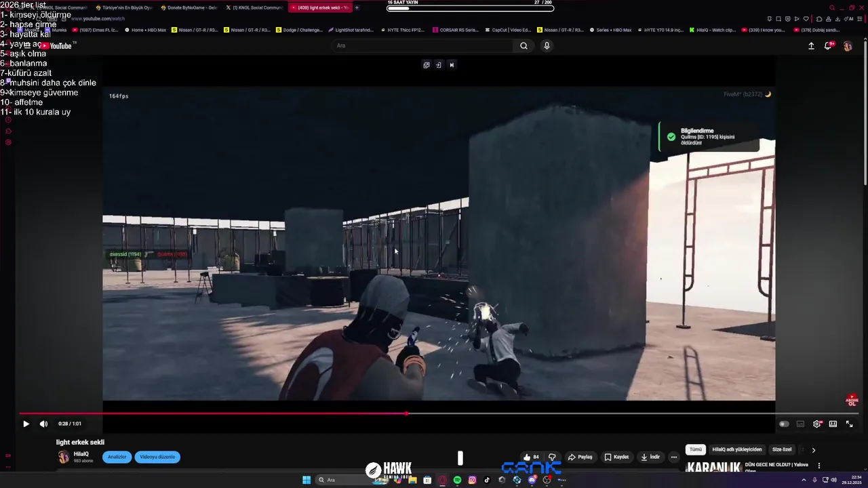Open the Dodge / Challenge bookmark
Image resolution: width=868 pixels, height=488 pixels.
299,30
